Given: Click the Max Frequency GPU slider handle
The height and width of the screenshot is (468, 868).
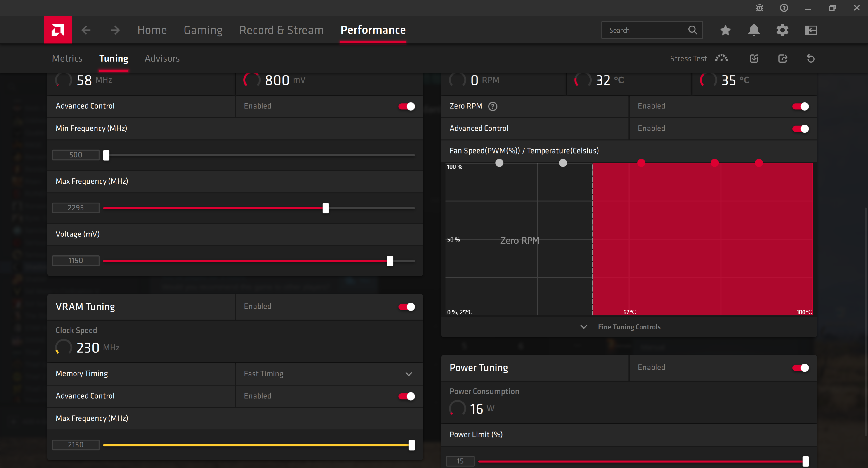Looking at the screenshot, I should pyautogui.click(x=325, y=208).
